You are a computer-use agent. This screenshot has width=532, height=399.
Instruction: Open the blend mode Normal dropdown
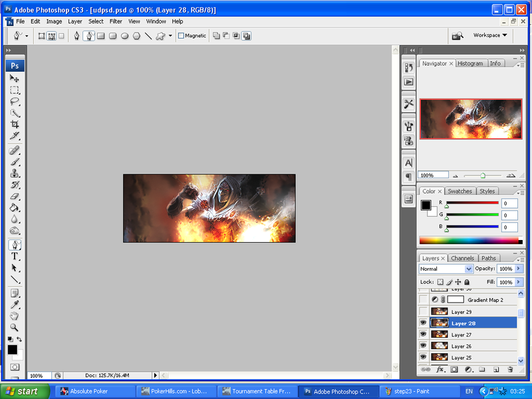(469, 269)
